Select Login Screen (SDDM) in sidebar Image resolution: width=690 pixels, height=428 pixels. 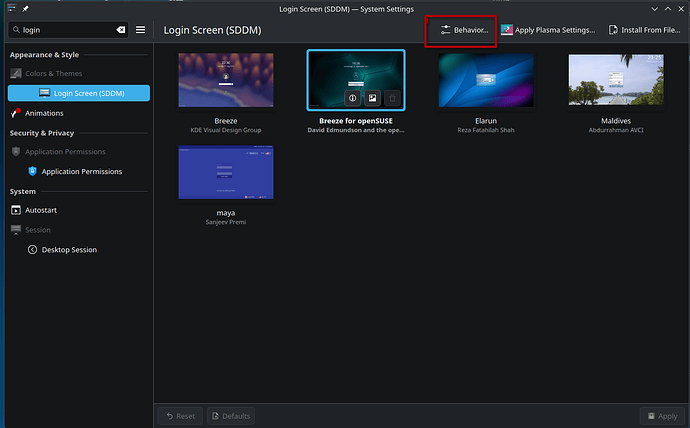click(88, 93)
